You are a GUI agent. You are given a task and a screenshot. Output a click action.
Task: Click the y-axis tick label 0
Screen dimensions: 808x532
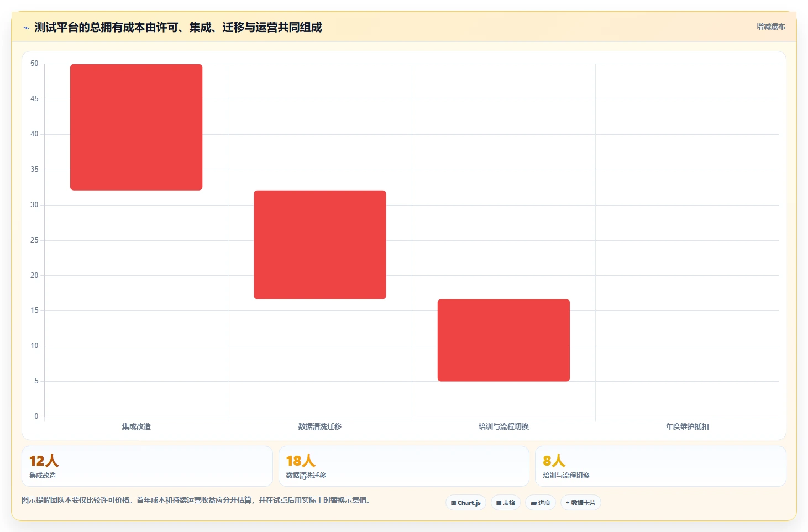point(36,417)
